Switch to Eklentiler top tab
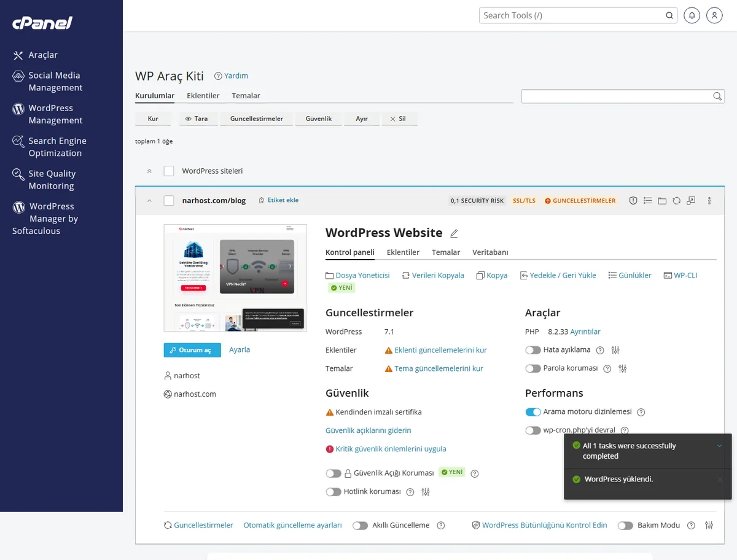 (x=203, y=96)
